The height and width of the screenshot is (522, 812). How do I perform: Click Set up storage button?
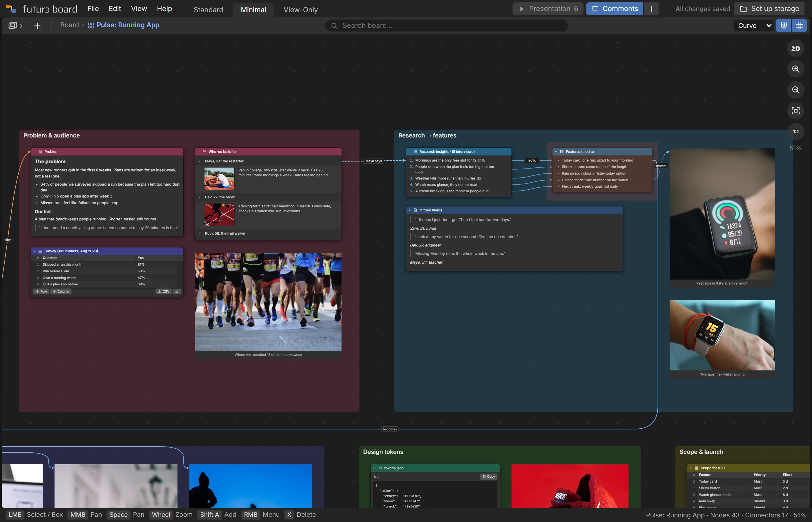point(769,9)
